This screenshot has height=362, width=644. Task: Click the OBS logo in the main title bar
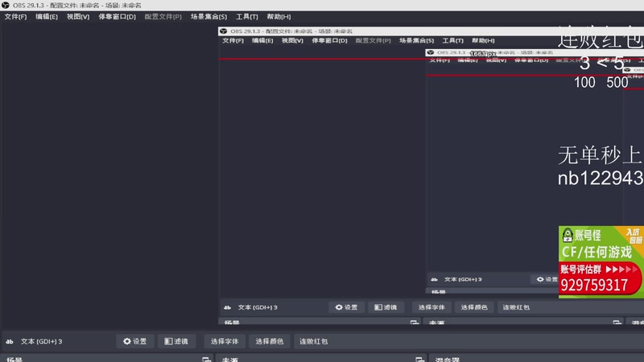(x=6, y=6)
